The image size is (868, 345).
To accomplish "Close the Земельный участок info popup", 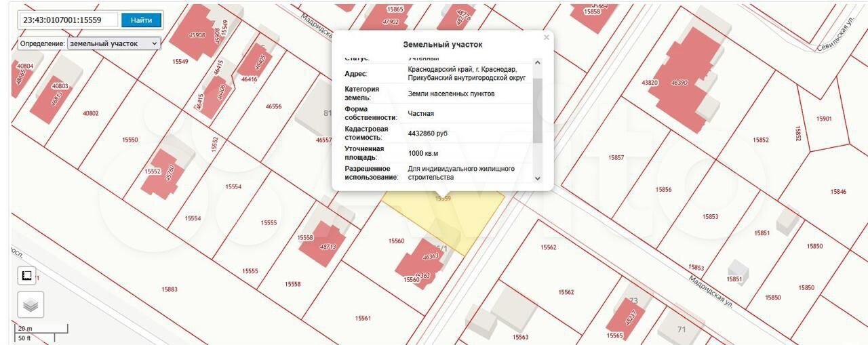I will coord(546,38).
